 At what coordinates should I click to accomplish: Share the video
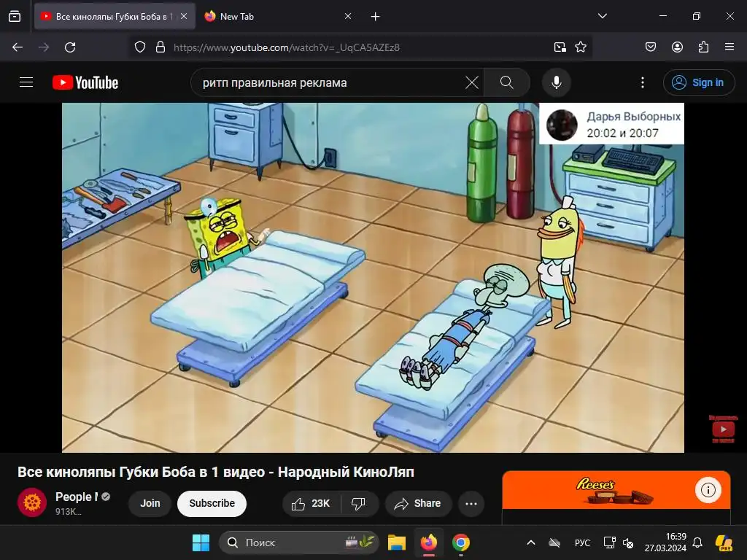pyautogui.click(x=418, y=503)
